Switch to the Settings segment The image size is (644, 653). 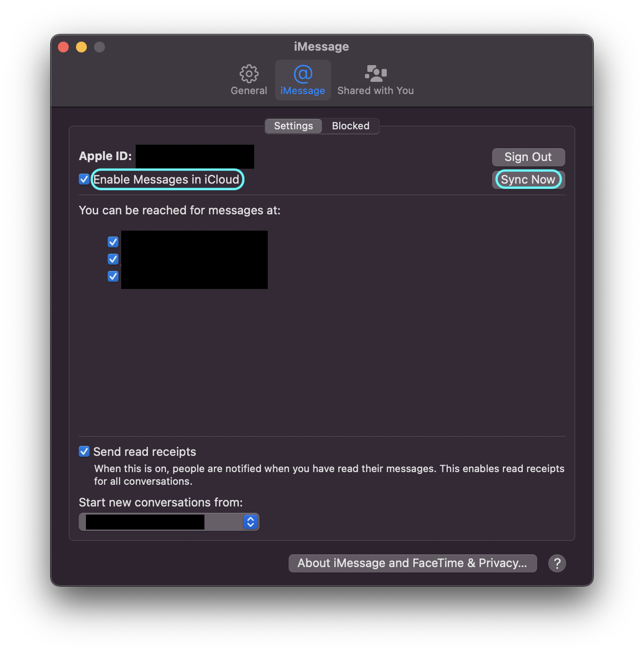click(294, 126)
